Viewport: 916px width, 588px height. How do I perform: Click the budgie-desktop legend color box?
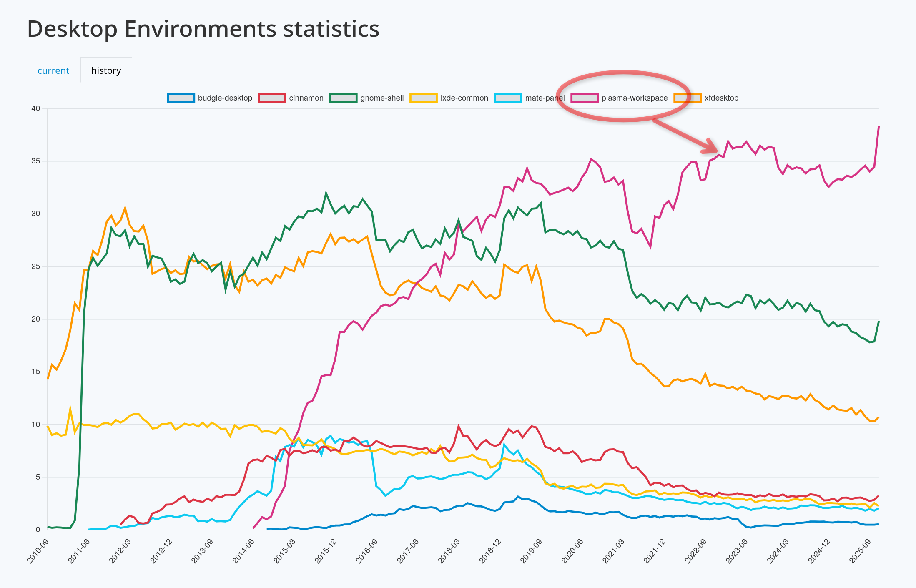click(x=181, y=98)
